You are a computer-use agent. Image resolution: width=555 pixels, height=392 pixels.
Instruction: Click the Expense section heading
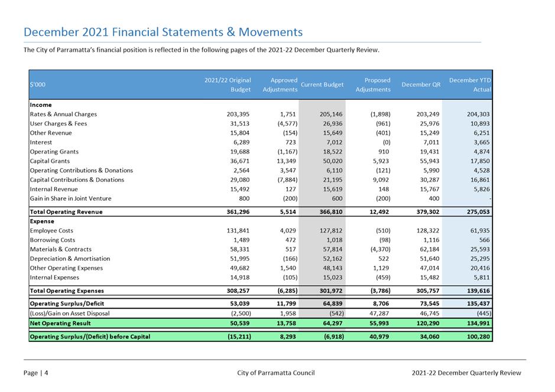(42, 221)
